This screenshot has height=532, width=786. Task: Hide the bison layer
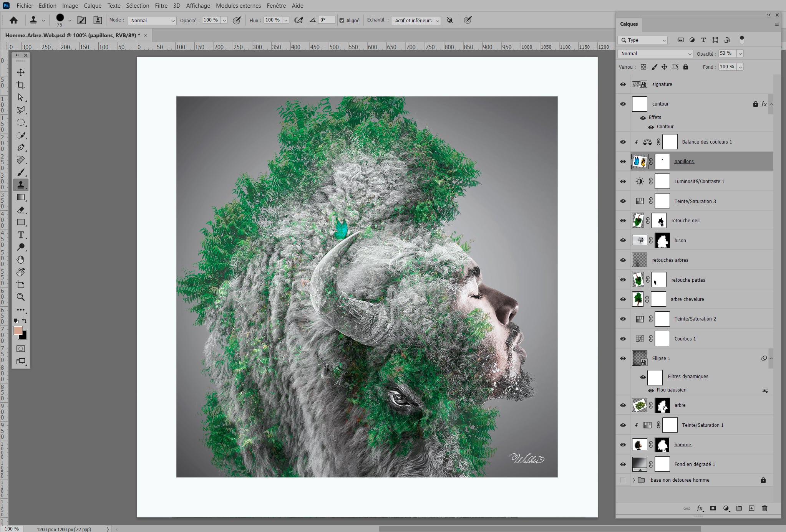click(x=623, y=240)
